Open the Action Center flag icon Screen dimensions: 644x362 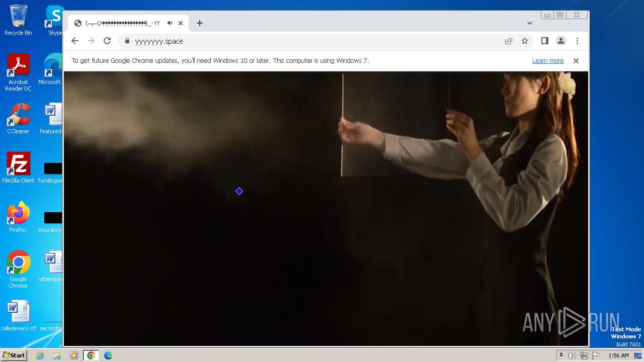[596, 355]
